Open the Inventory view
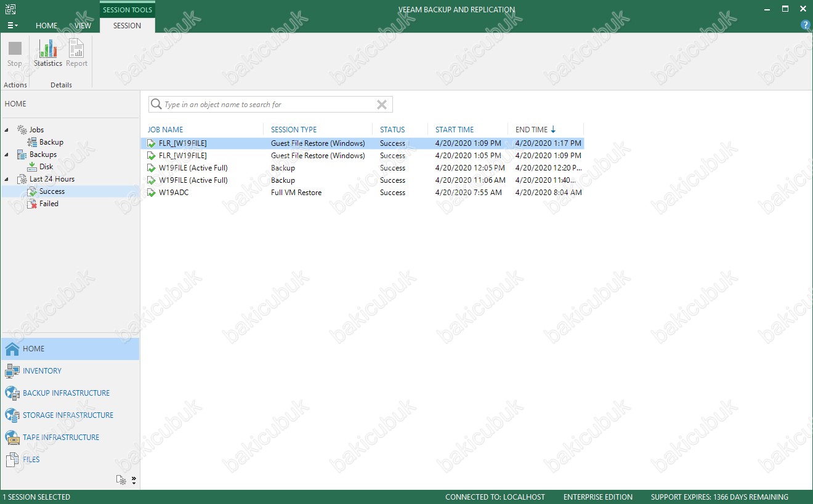 click(42, 371)
